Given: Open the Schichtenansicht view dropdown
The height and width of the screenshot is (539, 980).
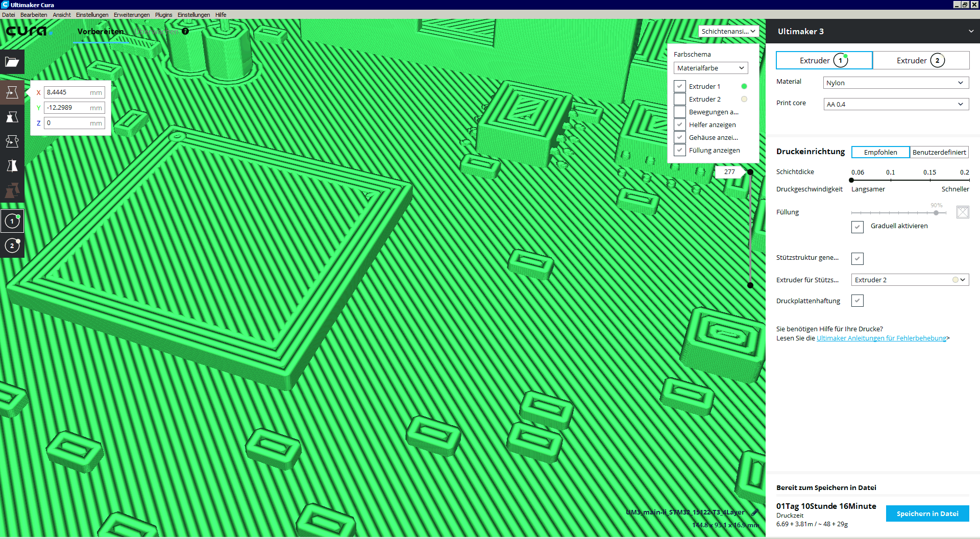Looking at the screenshot, I should click(728, 31).
